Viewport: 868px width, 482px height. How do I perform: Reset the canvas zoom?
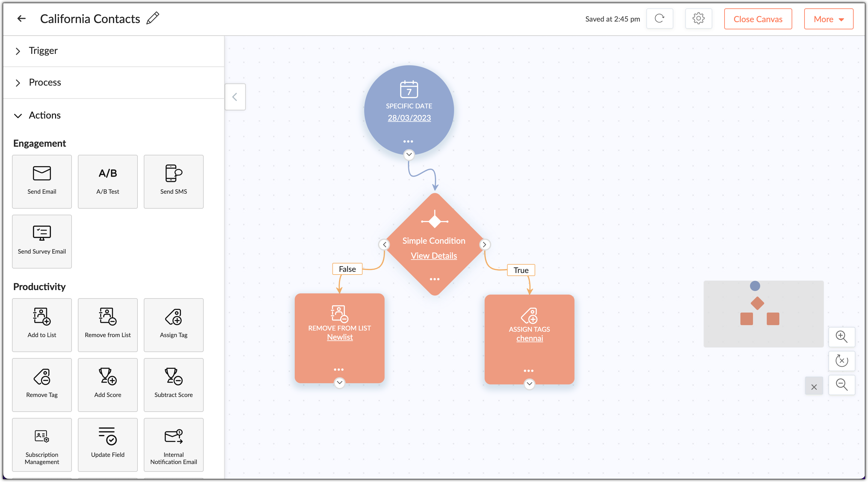pos(841,361)
